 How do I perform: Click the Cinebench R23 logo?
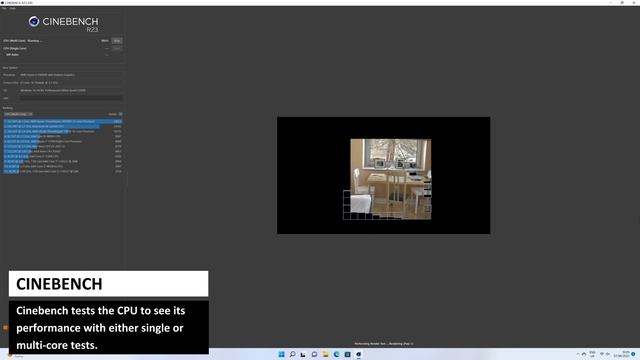tap(64, 24)
